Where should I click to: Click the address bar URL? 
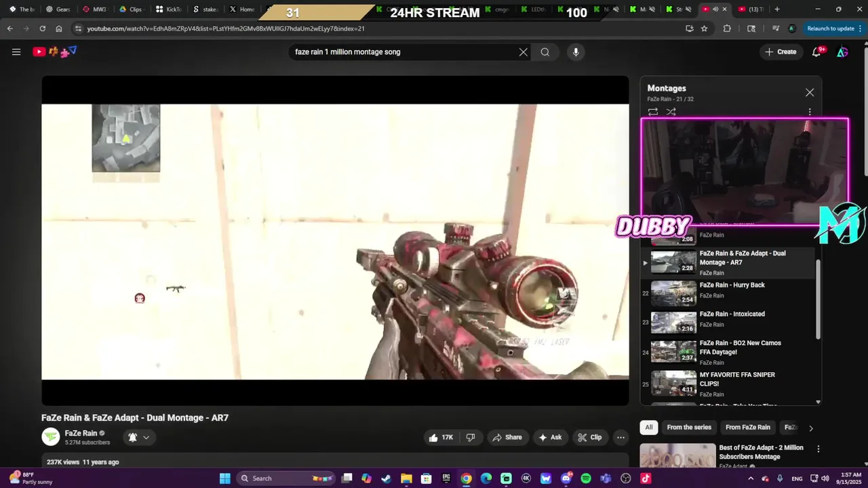(226, 28)
